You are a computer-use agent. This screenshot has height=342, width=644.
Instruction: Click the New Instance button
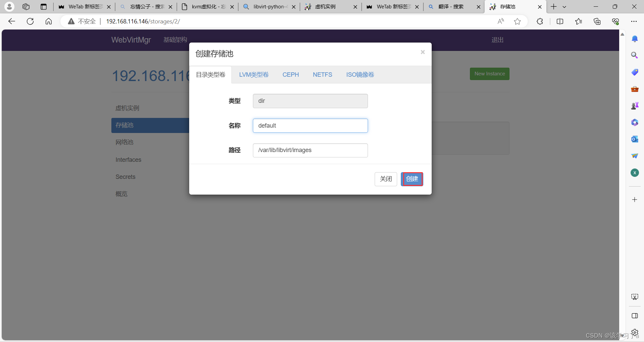click(489, 74)
